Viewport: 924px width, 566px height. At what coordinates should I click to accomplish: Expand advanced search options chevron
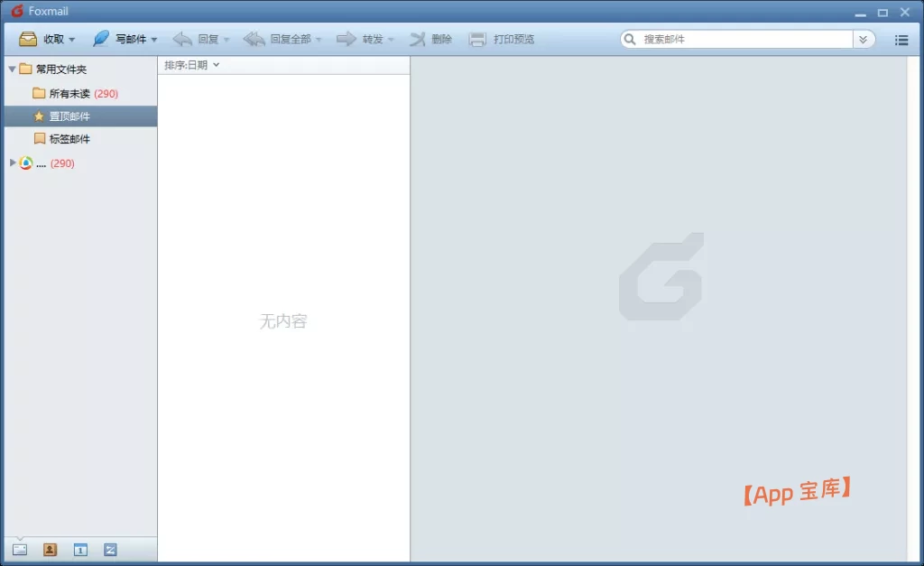coord(864,39)
